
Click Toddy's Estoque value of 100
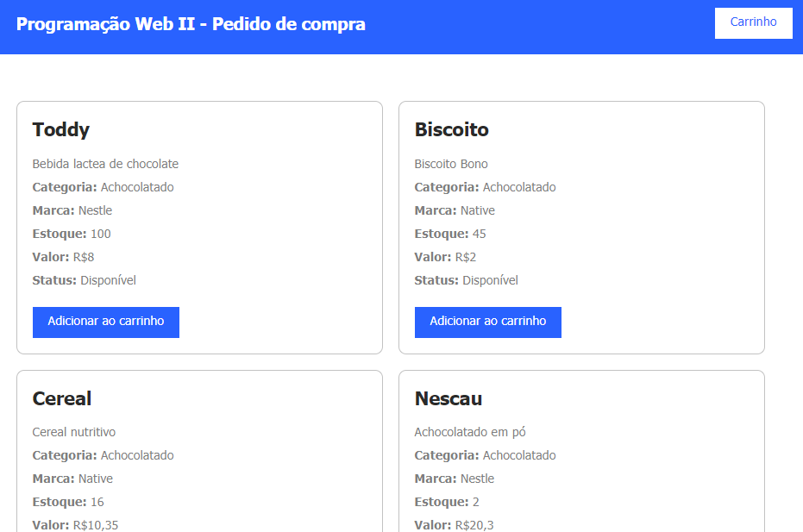[101, 234]
